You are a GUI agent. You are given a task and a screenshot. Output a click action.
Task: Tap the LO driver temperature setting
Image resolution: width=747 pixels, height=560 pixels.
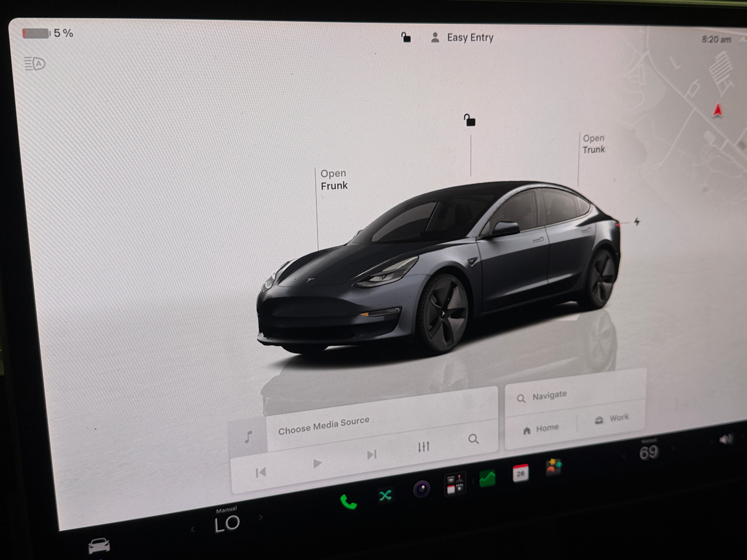coord(227,524)
